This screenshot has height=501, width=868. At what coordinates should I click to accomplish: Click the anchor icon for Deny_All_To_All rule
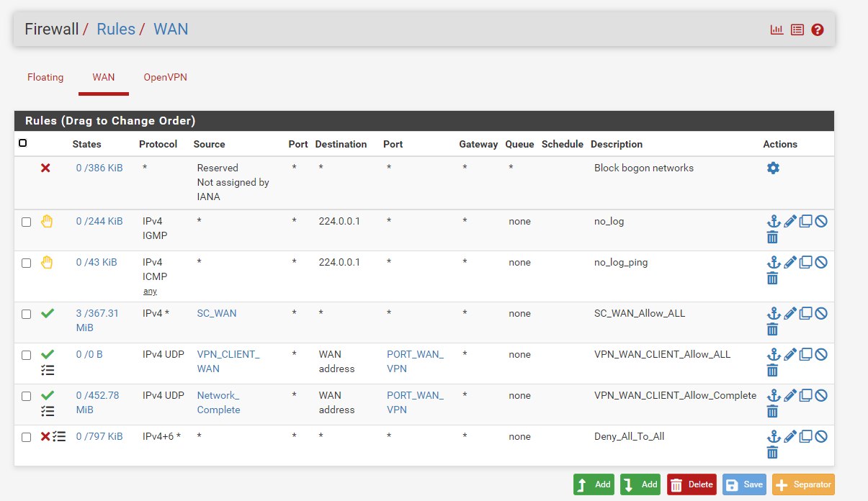click(x=774, y=436)
